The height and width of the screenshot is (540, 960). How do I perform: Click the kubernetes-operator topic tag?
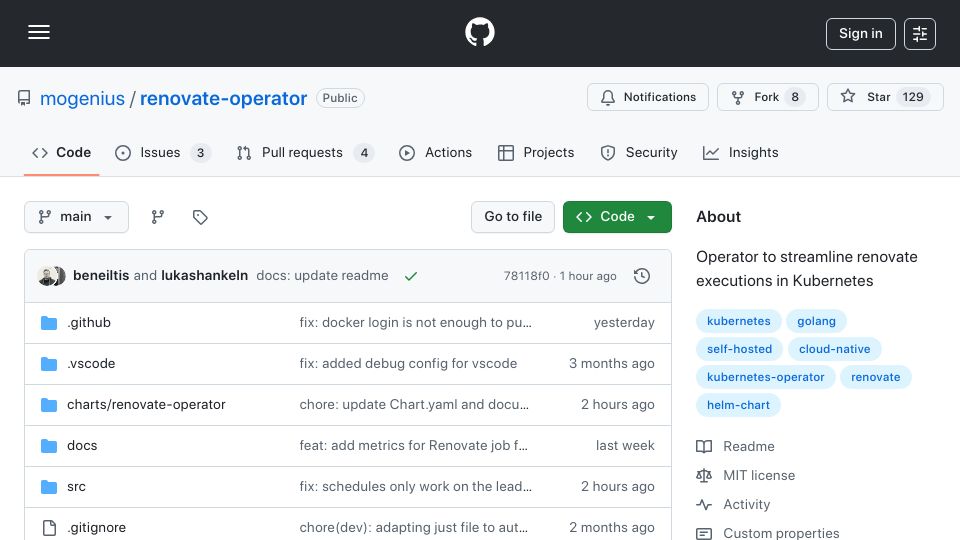(765, 378)
